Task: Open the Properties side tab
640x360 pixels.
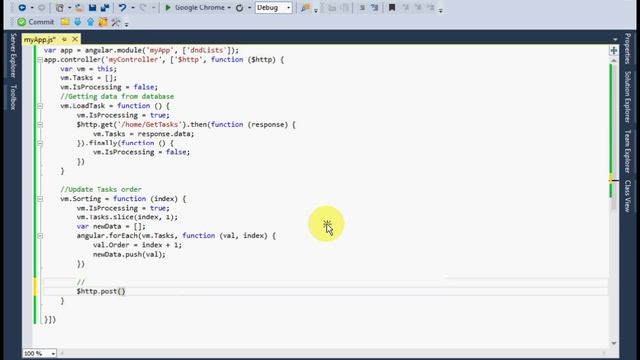Action: pyautogui.click(x=627, y=48)
